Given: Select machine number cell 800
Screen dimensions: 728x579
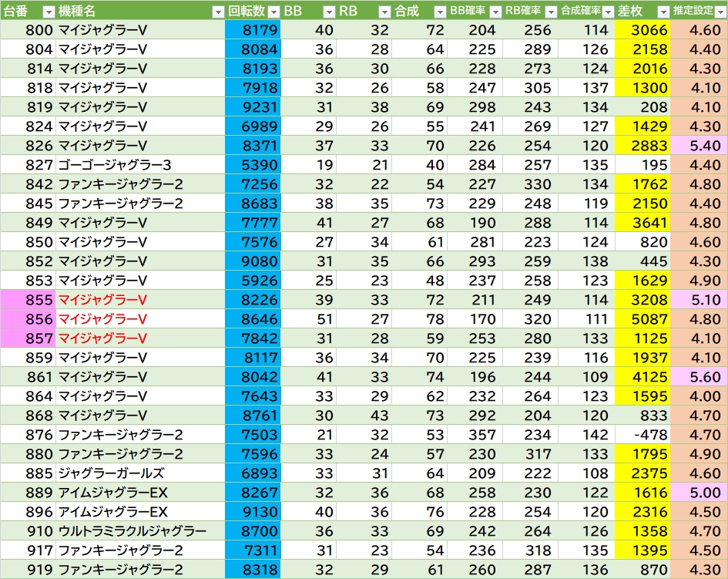Looking at the screenshot, I should point(29,30).
